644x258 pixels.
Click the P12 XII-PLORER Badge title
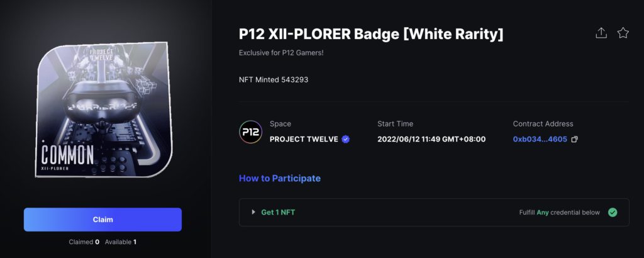[371, 34]
